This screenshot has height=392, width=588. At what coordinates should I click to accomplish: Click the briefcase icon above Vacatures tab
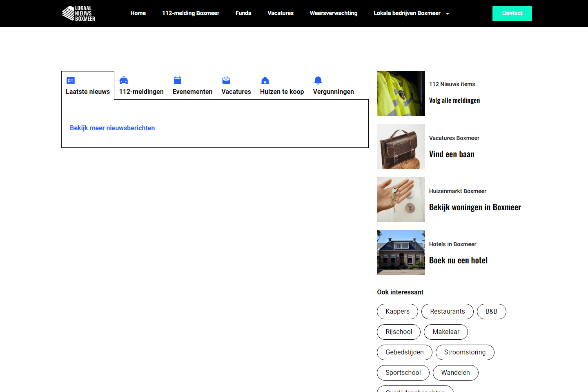click(x=226, y=80)
